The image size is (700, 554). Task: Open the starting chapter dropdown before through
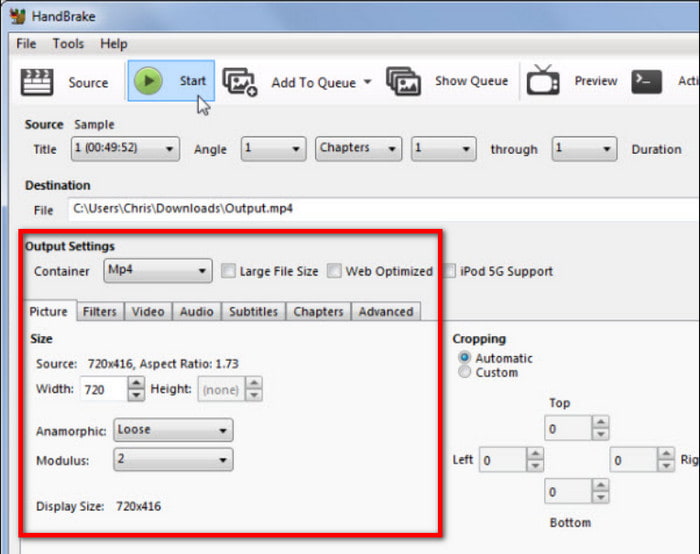pyautogui.click(x=443, y=149)
